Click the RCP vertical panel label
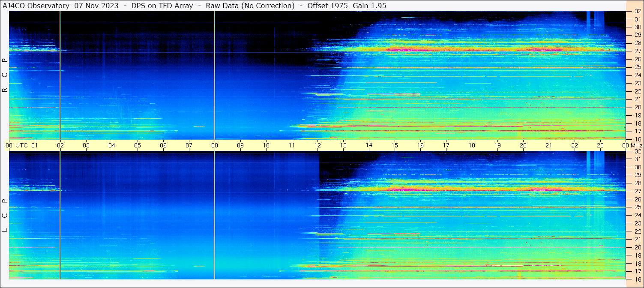 click(x=5, y=75)
